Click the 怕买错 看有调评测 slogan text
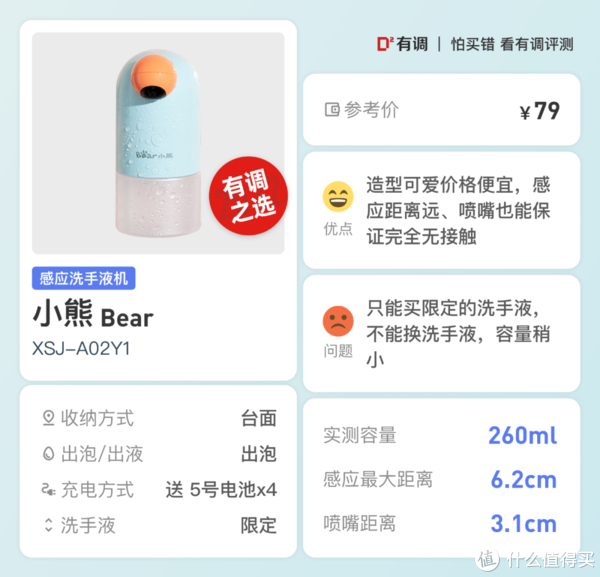 click(512, 44)
